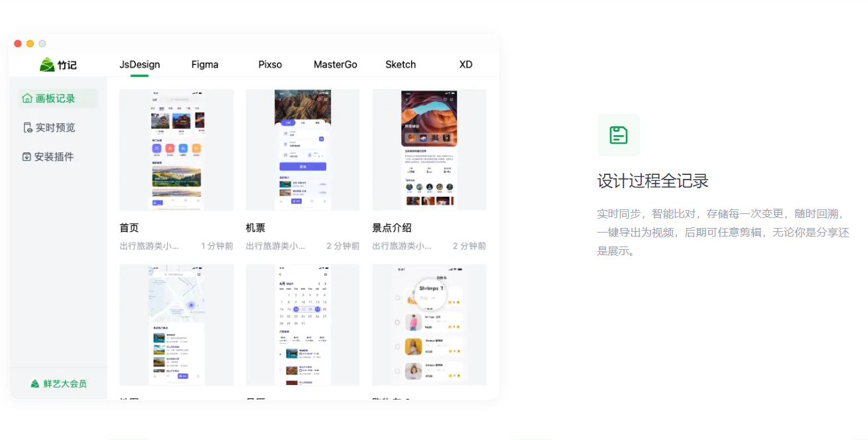Click the 首页 artboard title
Screen dimensions: 868x440
[x=129, y=227]
